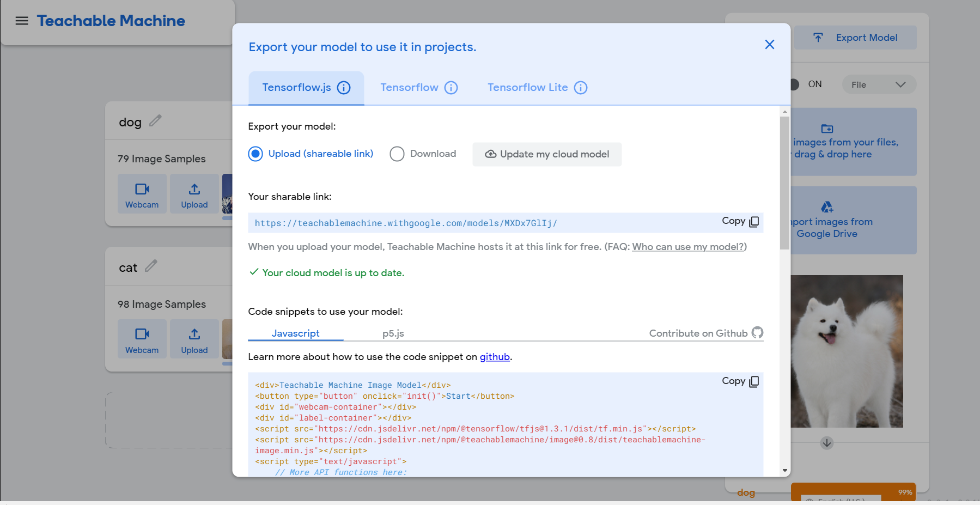This screenshot has width=980, height=505.
Task: Close the export model dialog
Action: [x=769, y=45]
